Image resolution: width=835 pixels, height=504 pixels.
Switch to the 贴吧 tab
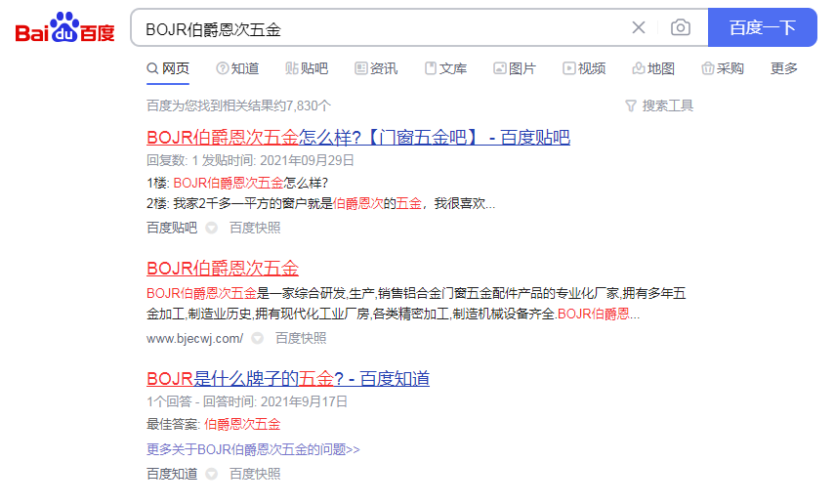point(307,68)
